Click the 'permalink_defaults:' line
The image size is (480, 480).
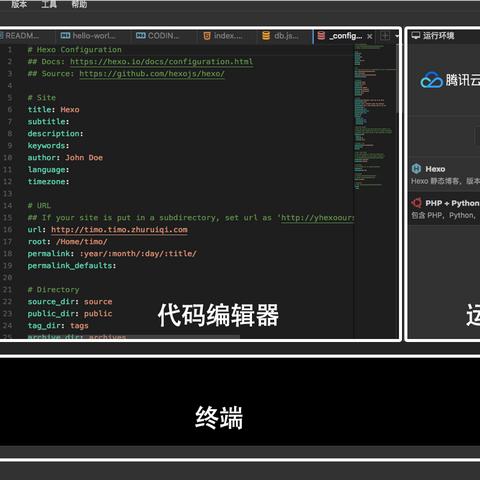[x=72, y=266]
